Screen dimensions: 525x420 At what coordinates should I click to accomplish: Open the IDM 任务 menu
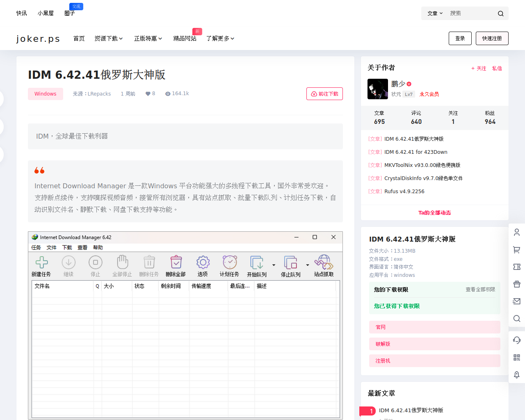(36, 248)
